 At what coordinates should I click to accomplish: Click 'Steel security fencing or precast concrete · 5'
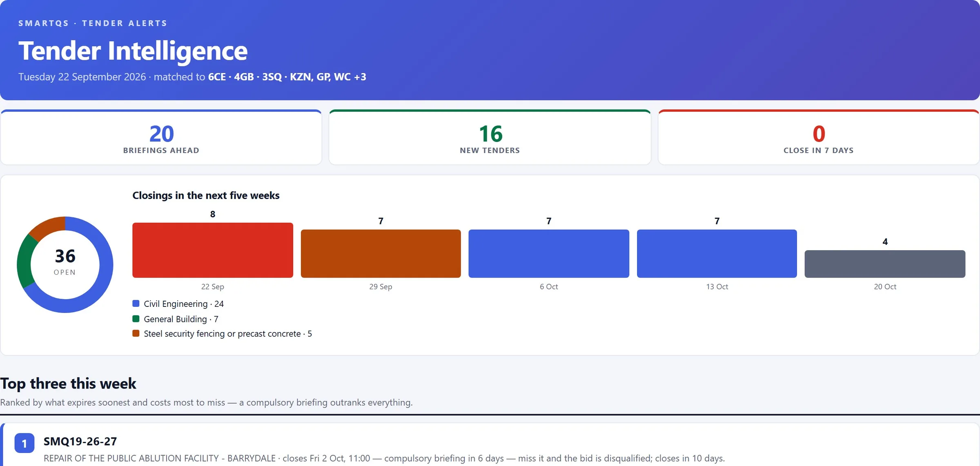pos(228,333)
